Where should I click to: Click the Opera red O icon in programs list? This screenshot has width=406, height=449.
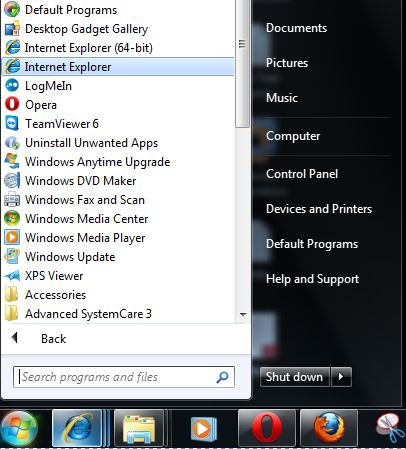tap(12, 105)
